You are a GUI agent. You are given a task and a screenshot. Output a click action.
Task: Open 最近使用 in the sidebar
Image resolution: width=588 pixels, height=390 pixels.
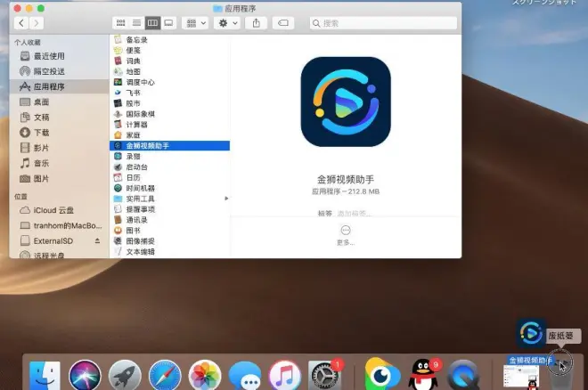(x=60, y=56)
